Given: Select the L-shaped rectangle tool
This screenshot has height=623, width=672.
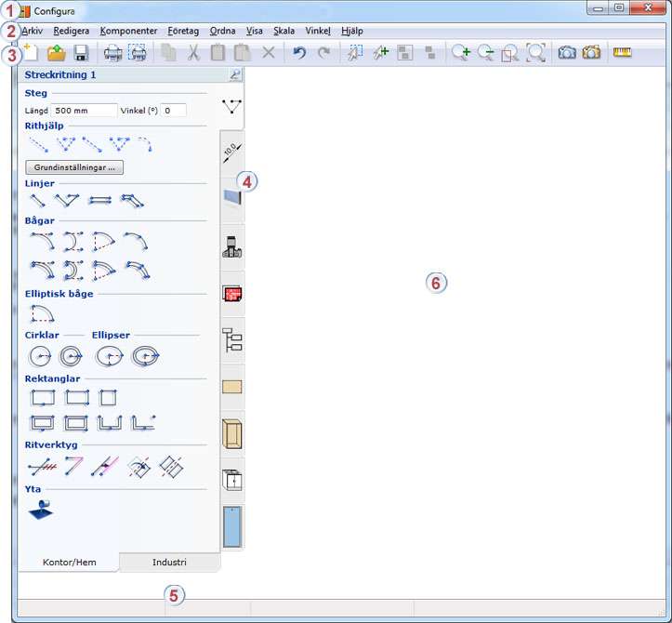Looking at the screenshot, I should 143,422.
